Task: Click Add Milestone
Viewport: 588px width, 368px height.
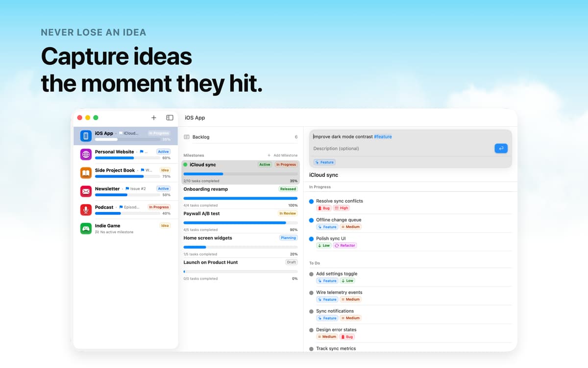Action: tap(282, 155)
